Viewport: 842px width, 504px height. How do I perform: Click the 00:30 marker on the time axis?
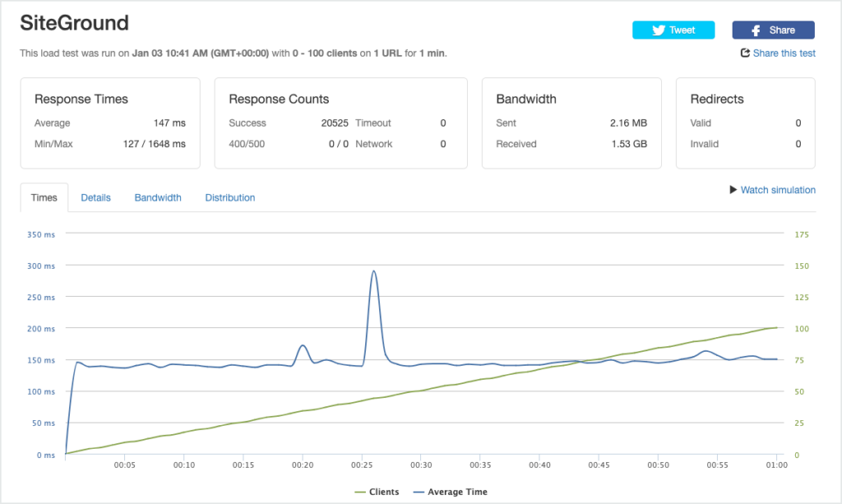click(x=421, y=465)
